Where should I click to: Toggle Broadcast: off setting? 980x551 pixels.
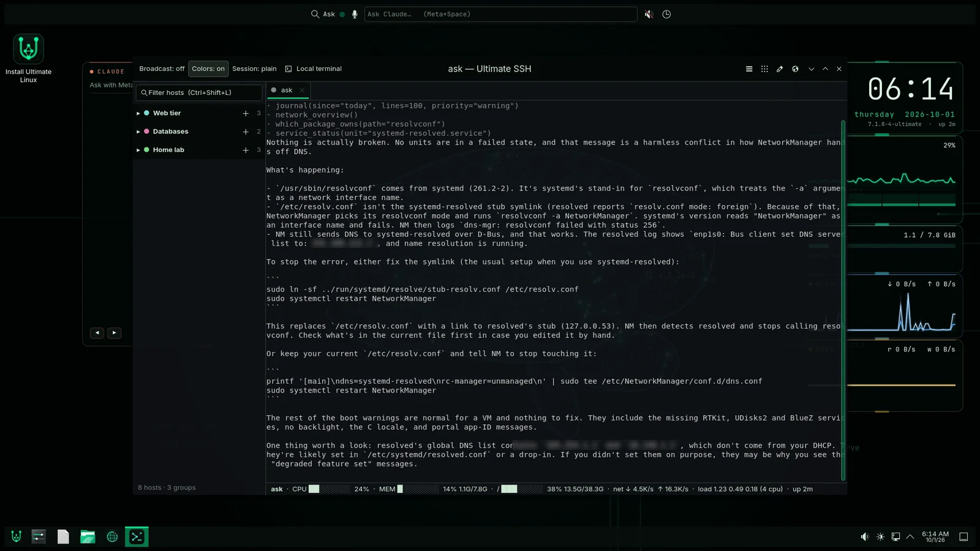(162, 69)
